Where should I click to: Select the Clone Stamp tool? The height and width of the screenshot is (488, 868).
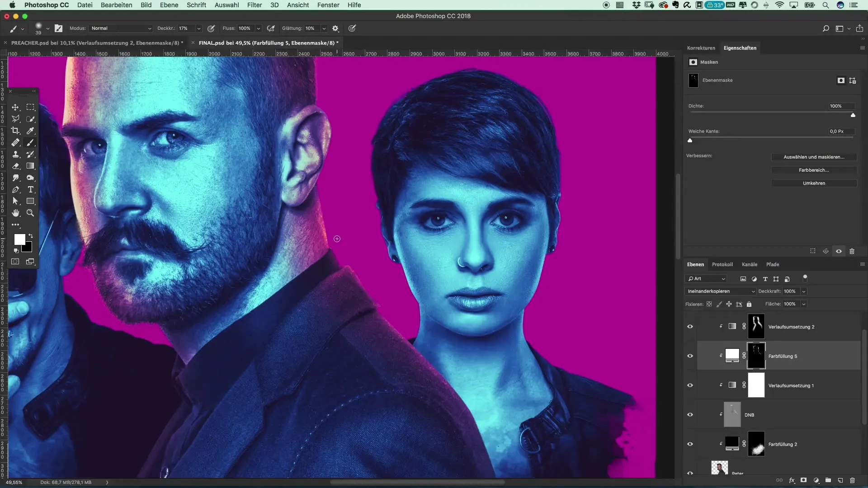point(15,154)
